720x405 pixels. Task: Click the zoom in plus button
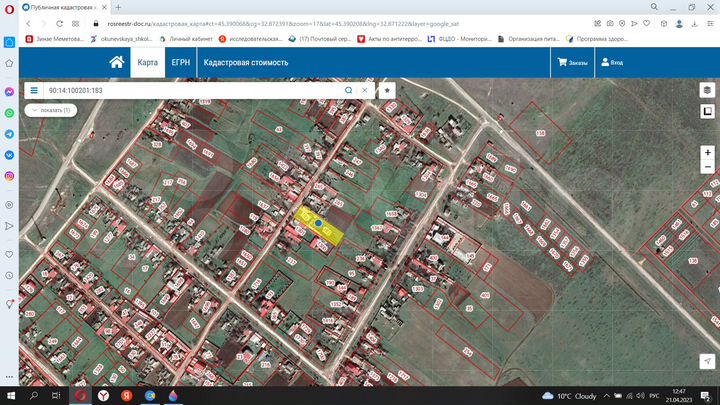click(707, 153)
